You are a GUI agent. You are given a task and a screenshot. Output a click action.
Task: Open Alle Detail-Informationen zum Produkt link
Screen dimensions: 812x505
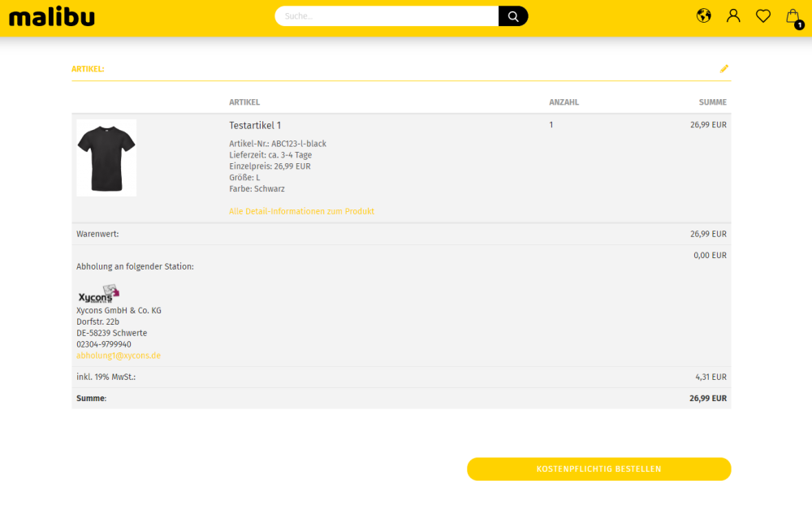(301, 211)
